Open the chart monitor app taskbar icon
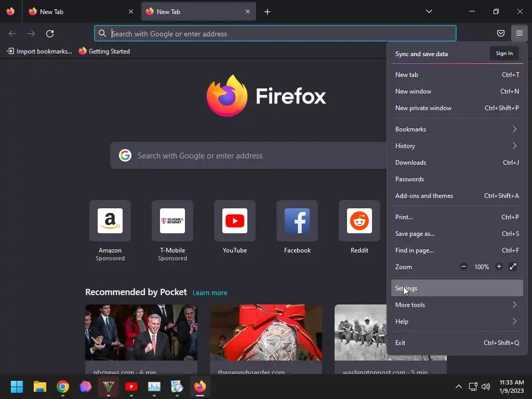 tap(154, 387)
